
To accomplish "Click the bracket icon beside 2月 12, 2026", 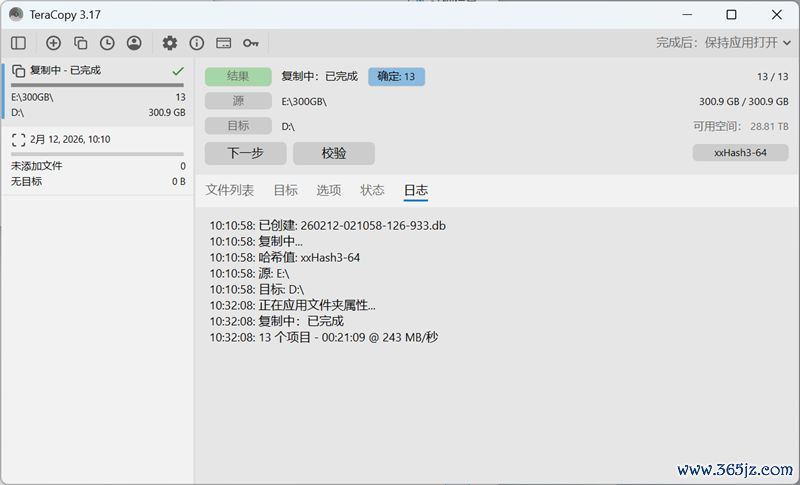I will (18, 140).
